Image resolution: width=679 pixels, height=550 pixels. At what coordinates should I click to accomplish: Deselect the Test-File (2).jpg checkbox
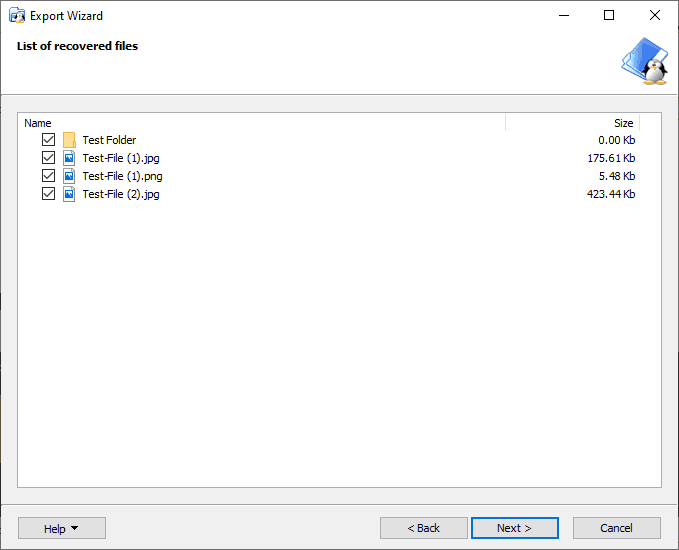(48, 194)
